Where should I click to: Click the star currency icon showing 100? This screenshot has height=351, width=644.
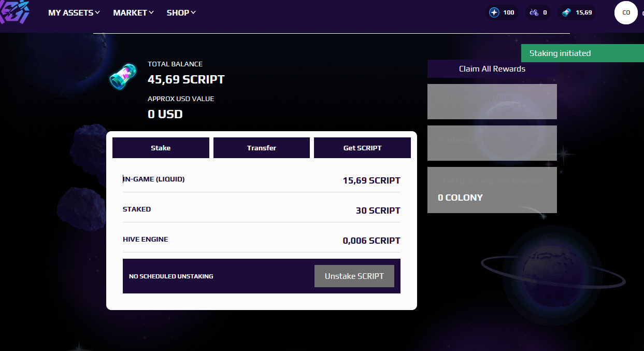(x=494, y=12)
